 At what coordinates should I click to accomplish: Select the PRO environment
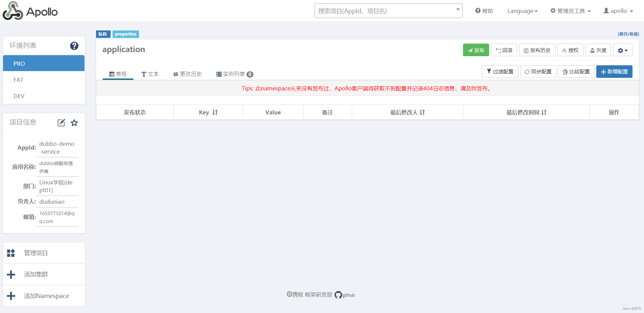44,63
